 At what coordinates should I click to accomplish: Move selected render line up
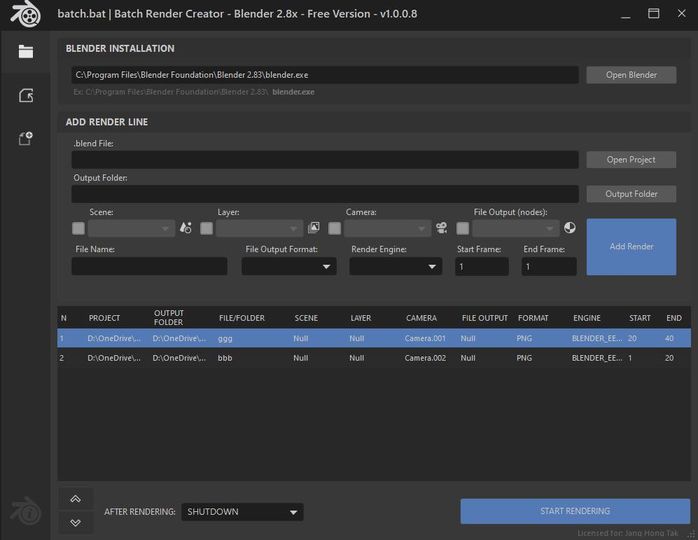76,499
